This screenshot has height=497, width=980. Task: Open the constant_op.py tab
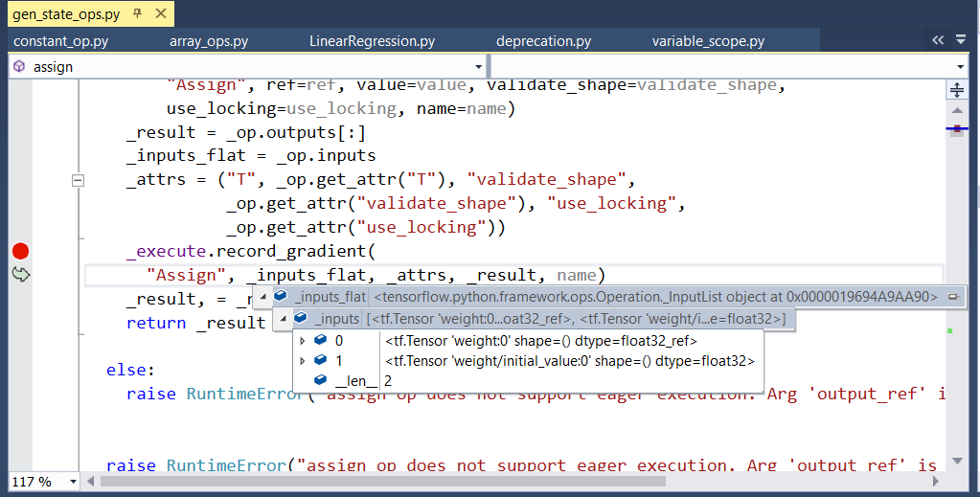tap(60, 41)
